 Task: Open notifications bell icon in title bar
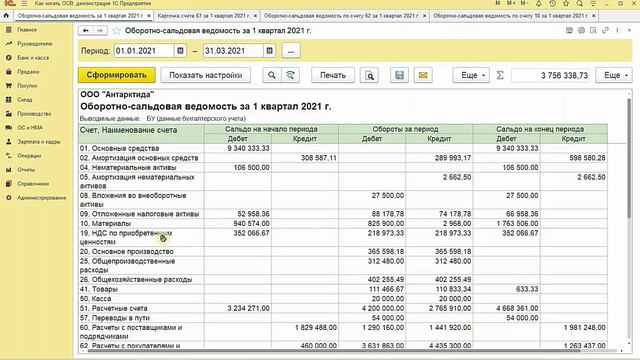point(539,3)
